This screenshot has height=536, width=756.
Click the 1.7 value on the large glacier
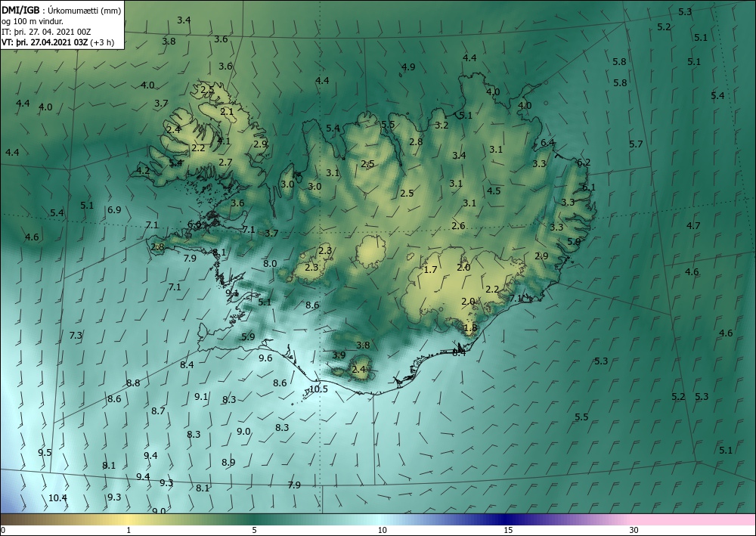(430, 269)
